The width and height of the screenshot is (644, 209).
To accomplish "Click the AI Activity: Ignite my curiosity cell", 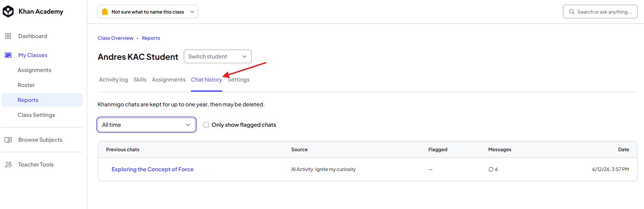I will (x=324, y=169).
